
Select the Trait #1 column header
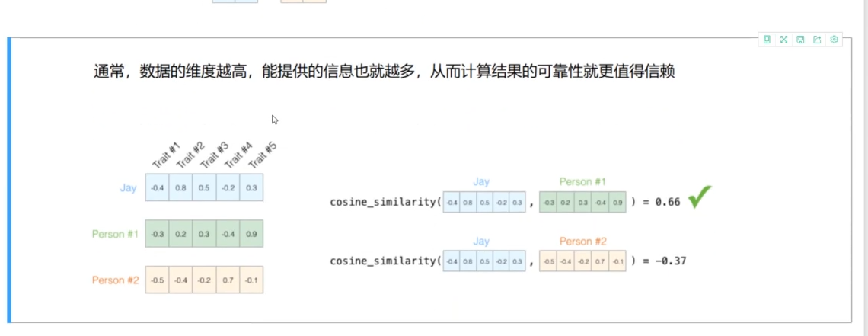(x=166, y=156)
